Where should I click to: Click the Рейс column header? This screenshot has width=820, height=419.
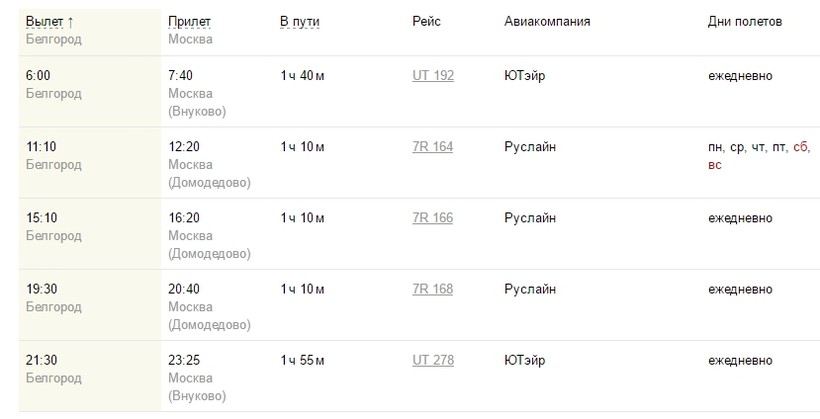coord(426,22)
